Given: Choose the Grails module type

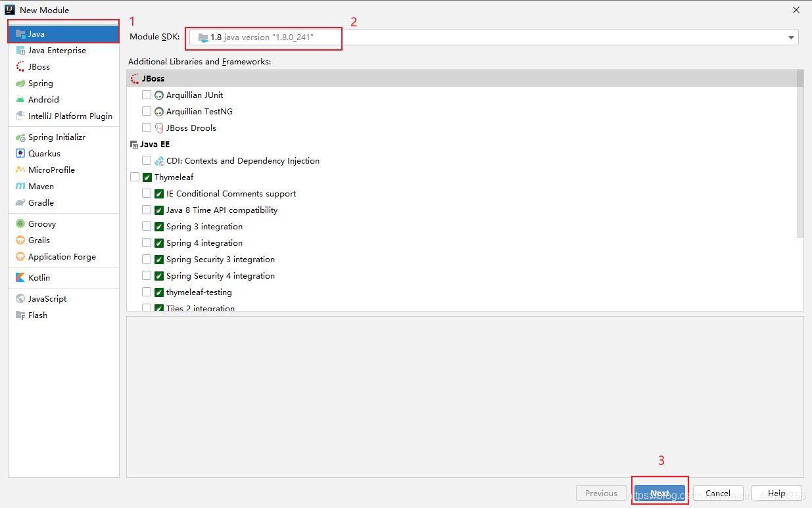Looking at the screenshot, I should pos(64,240).
